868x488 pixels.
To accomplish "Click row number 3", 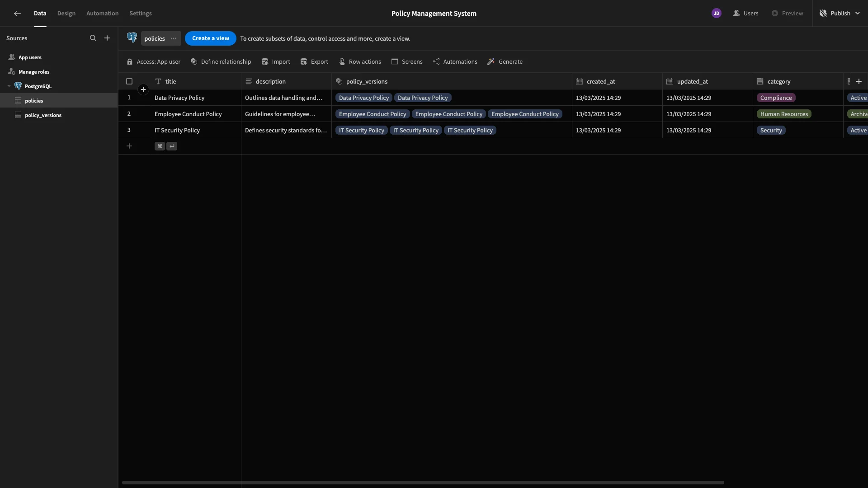I will (129, 130).
